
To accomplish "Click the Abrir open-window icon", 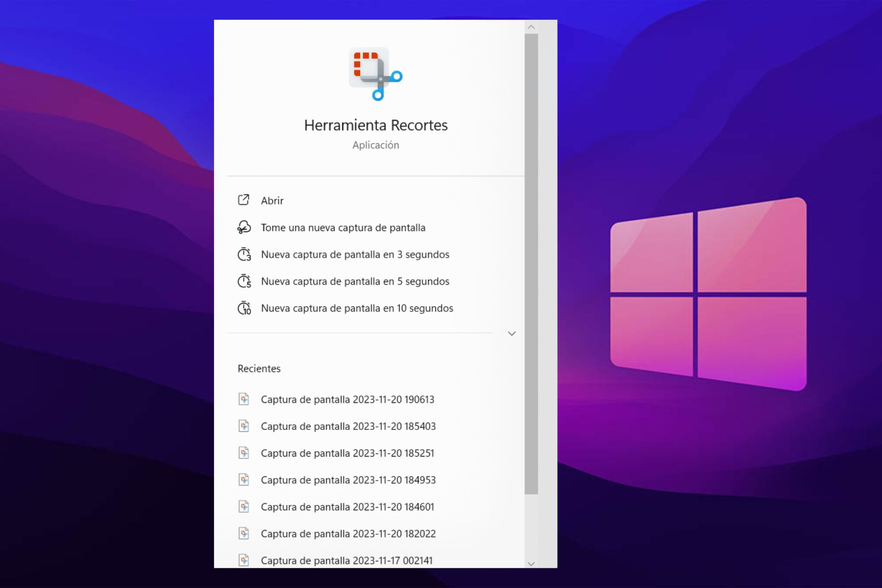I will pos(243,200).
